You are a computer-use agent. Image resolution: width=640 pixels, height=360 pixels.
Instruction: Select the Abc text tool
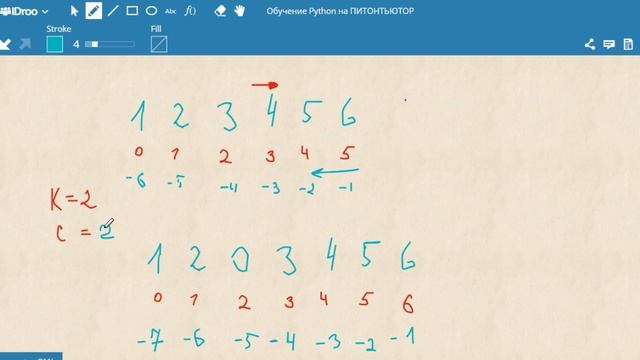tap(170, 11)
